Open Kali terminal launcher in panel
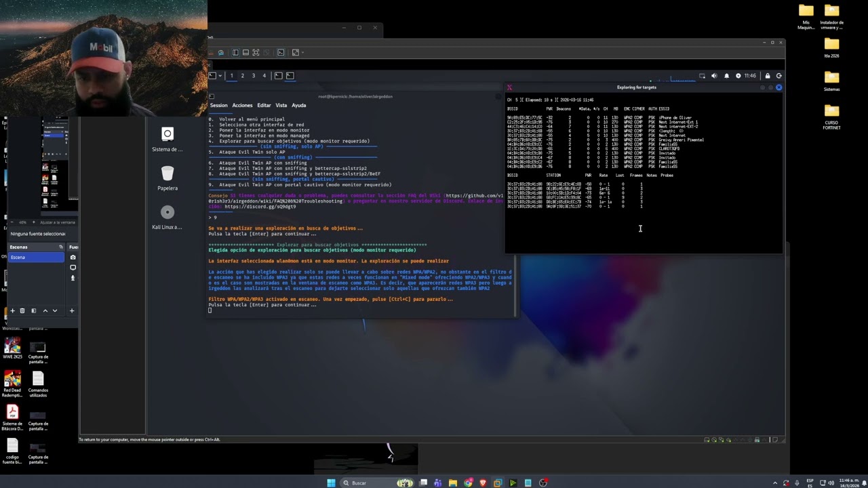Screen dimensions: 868x488 pyautogui.click(x=212, y=75)
